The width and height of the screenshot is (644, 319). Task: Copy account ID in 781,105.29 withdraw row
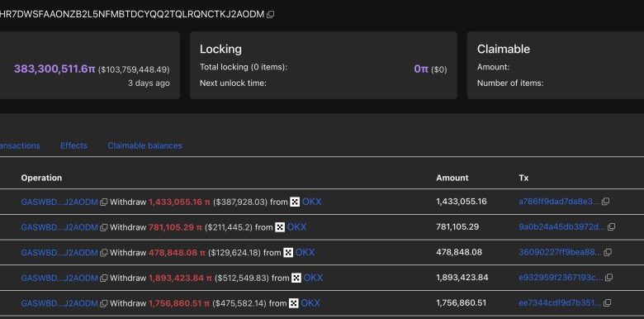(104, 227)
